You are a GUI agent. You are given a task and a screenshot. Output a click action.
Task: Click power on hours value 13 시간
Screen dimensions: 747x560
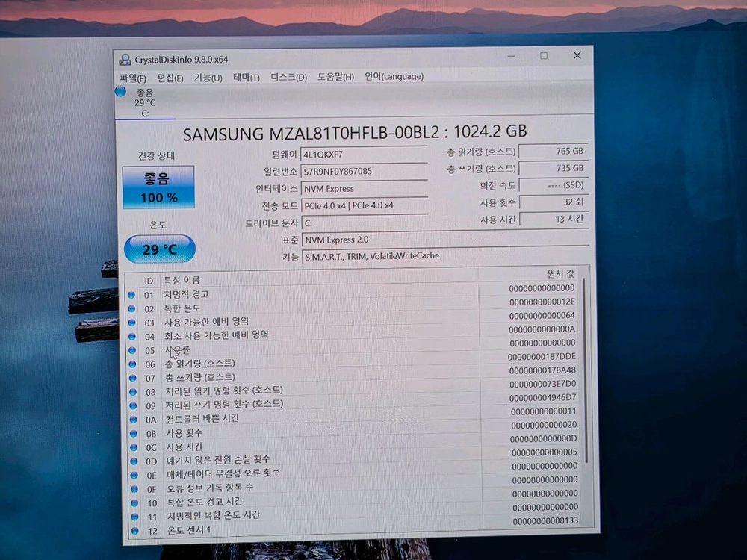point(554,219)
